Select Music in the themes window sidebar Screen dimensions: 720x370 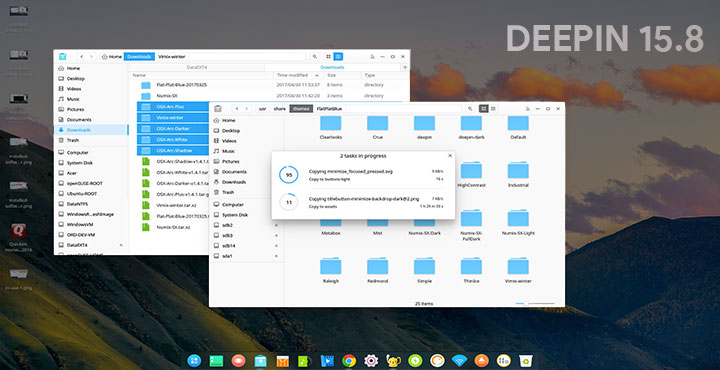229,151
